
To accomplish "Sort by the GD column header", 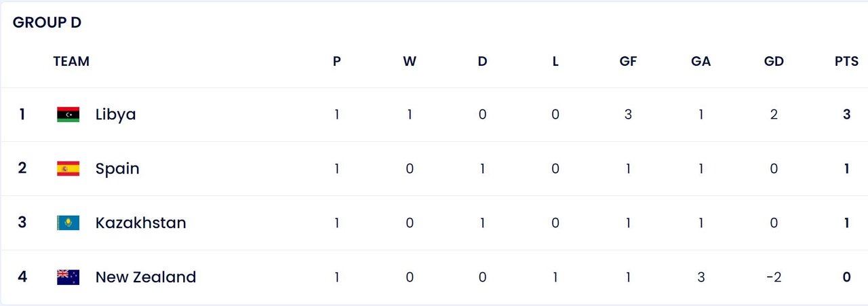I will click(x=774, y=62).
